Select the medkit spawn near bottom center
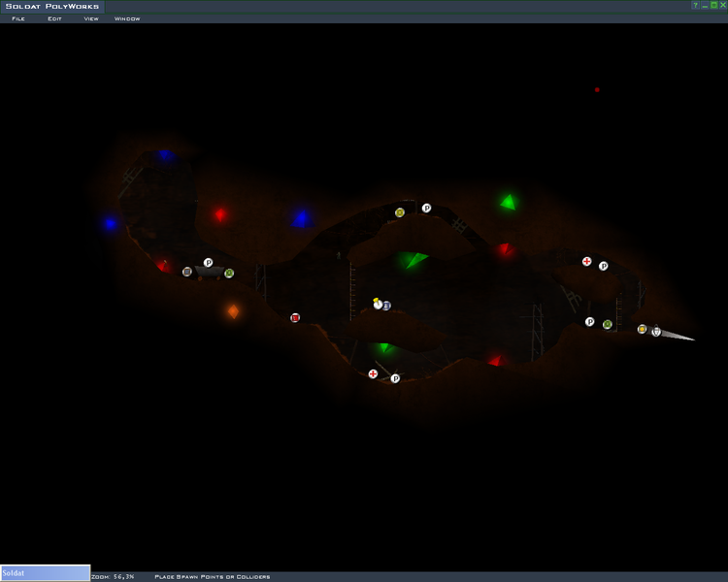 coord(373,373)
